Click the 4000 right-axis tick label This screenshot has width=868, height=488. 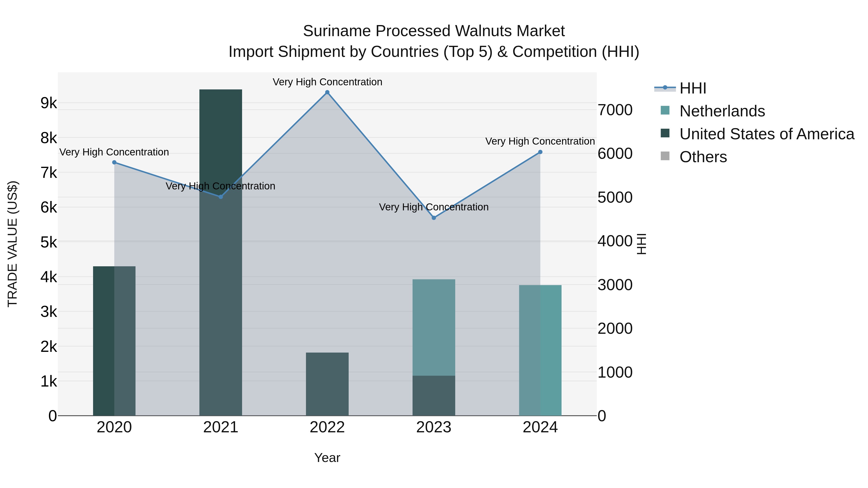point(615,241)
